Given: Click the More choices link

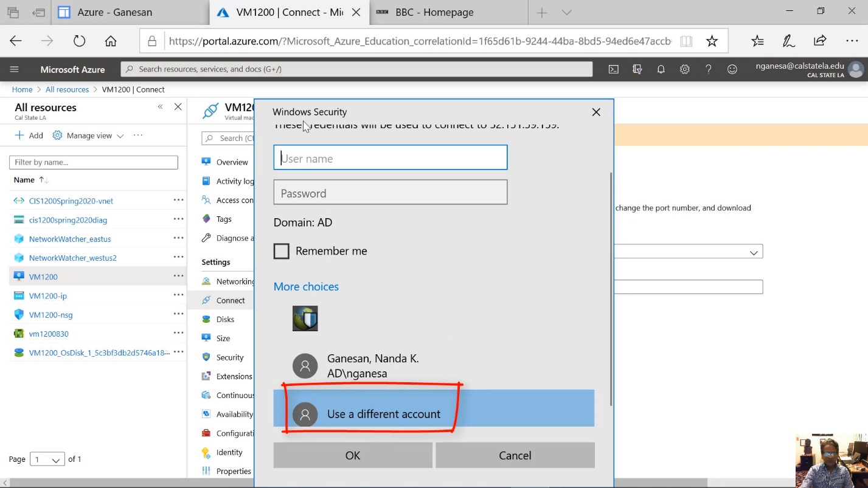Looking at the screenshot, I should click(306, 286).
